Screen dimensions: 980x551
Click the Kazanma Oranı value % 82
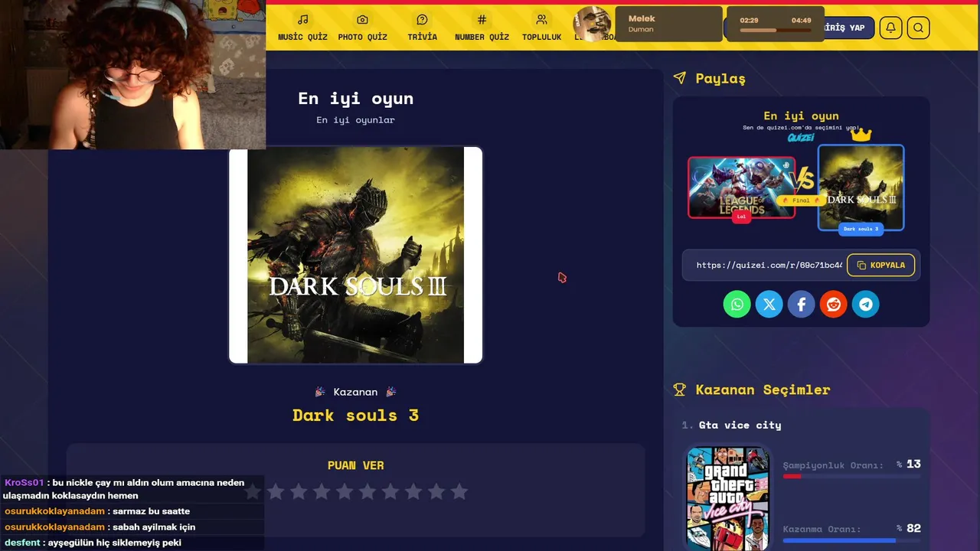(x=909, y=528)
